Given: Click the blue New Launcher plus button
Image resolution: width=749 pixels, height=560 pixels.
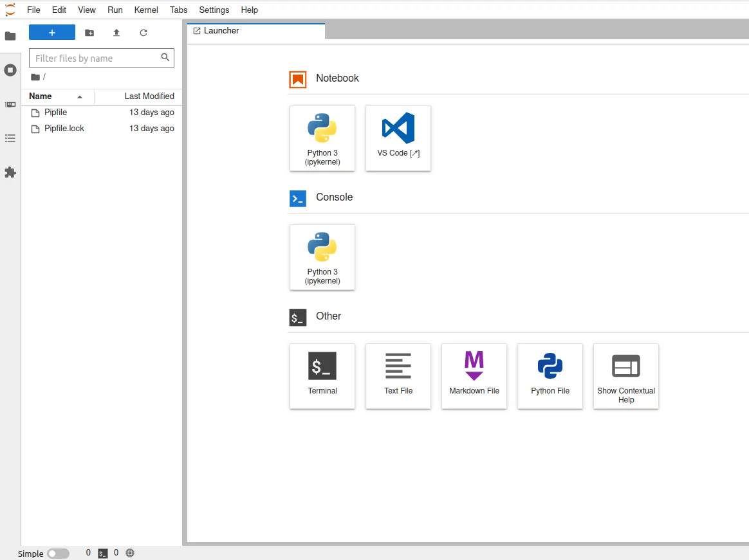Looking at the screenshot, I should tap(52, 33).
